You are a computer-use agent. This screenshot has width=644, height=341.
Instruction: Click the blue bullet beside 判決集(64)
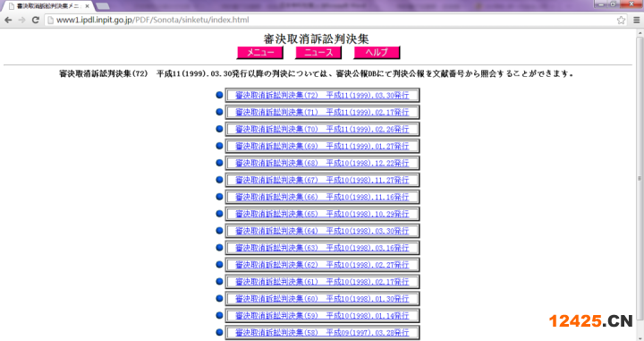219,231
